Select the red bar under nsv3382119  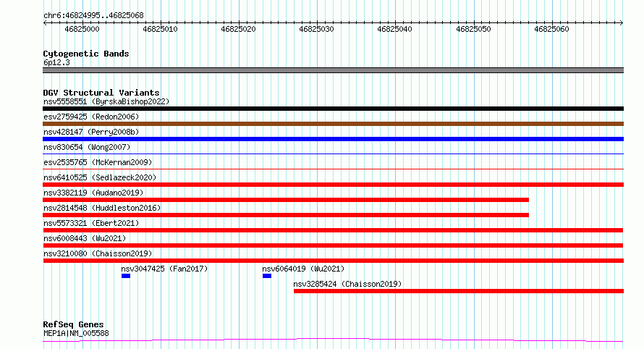pos(286,200)
